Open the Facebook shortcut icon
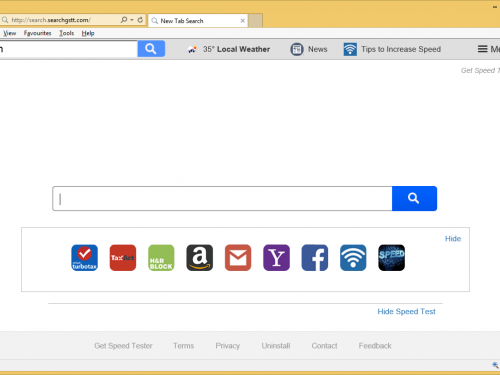 point(315,258)
